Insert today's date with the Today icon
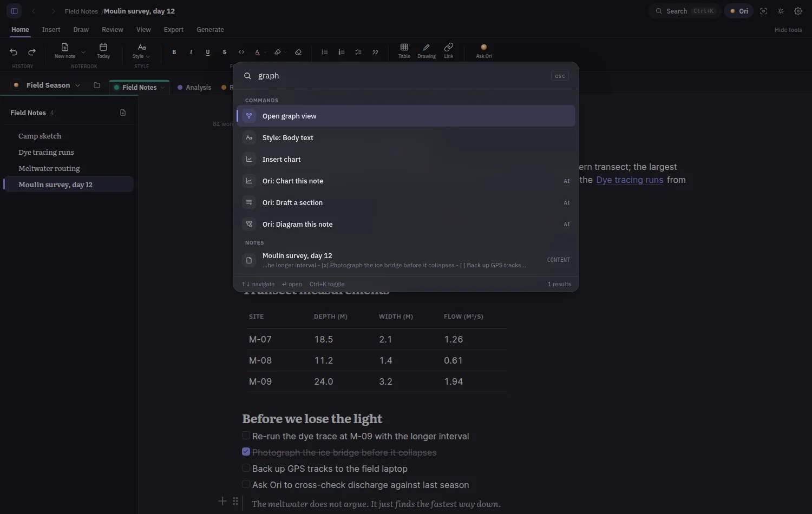The image size is (812, 514). click(x=103, y=51)
